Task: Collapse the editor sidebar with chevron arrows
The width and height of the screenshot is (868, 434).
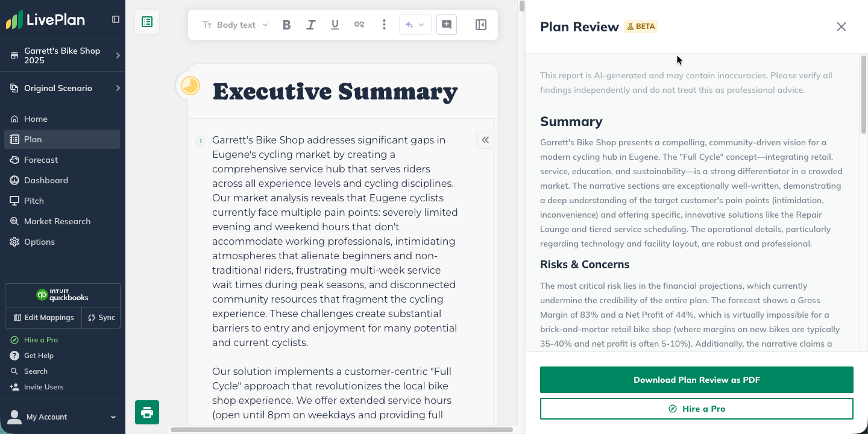Action: pos(485,139)
